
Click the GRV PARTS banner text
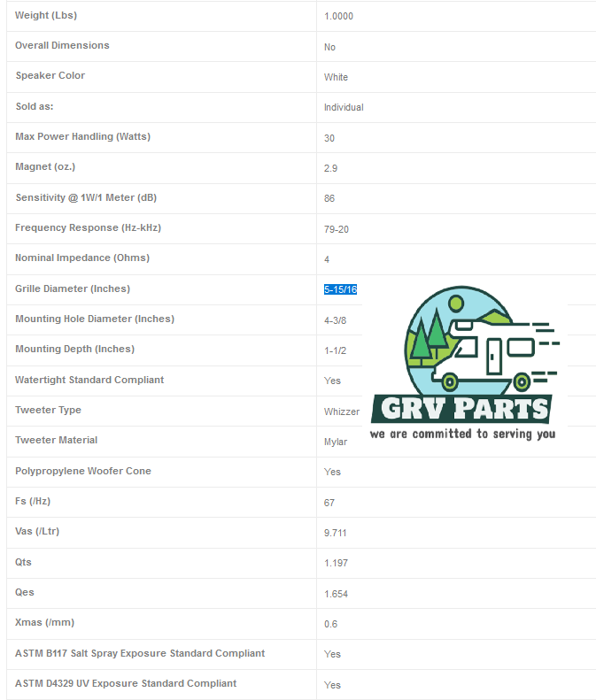[x=461, y=410]
